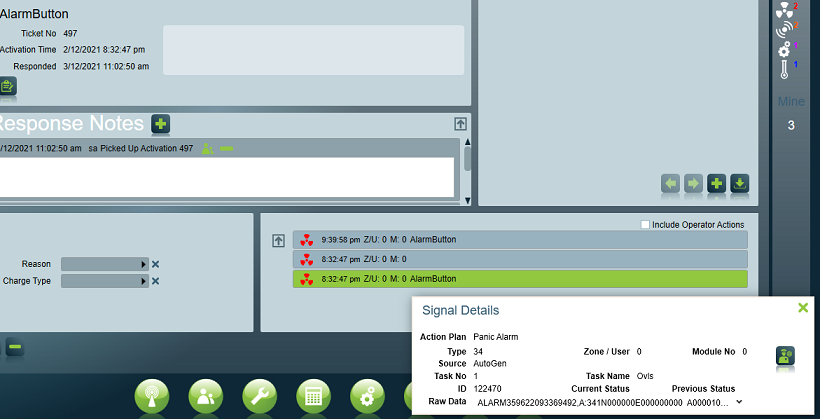820x419 pixels.
Task: Expand the Raw Data chevron
Action: pyautogui.click(x=739, y=402)
